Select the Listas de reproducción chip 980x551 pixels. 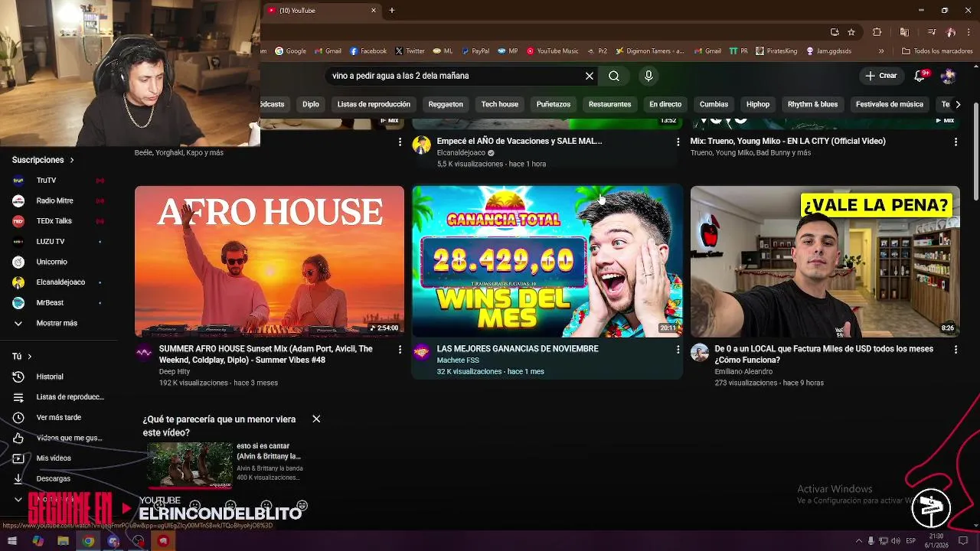[x=374, y=104]
